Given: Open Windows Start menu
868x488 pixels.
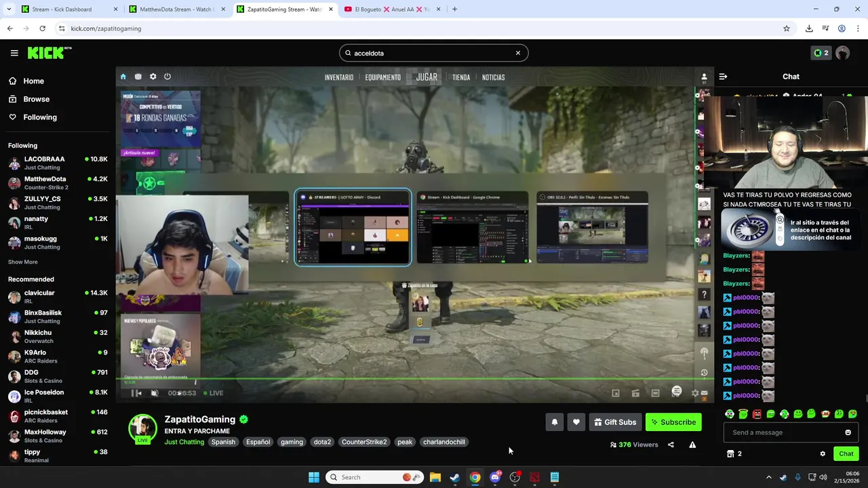Looking at the screenshot, I should (314, 477).
